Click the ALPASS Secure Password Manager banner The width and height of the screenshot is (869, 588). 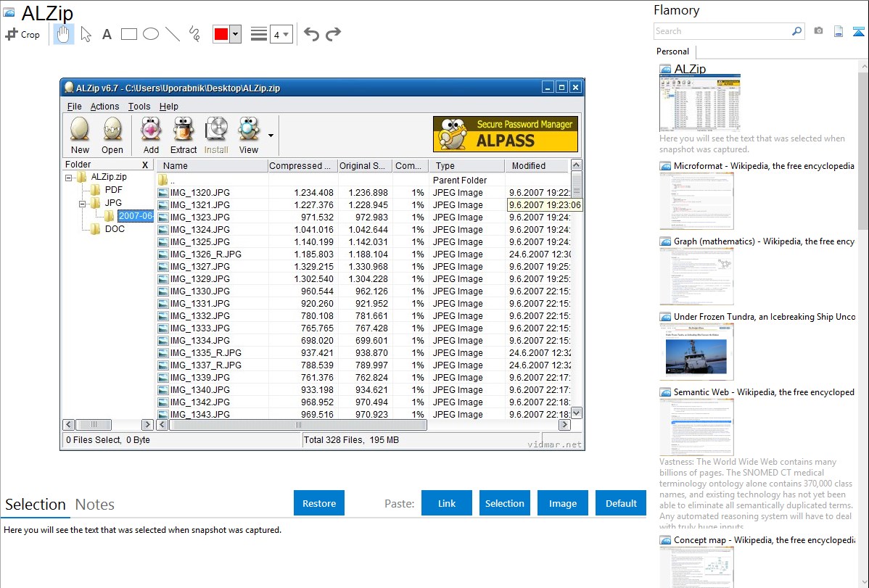506,133
